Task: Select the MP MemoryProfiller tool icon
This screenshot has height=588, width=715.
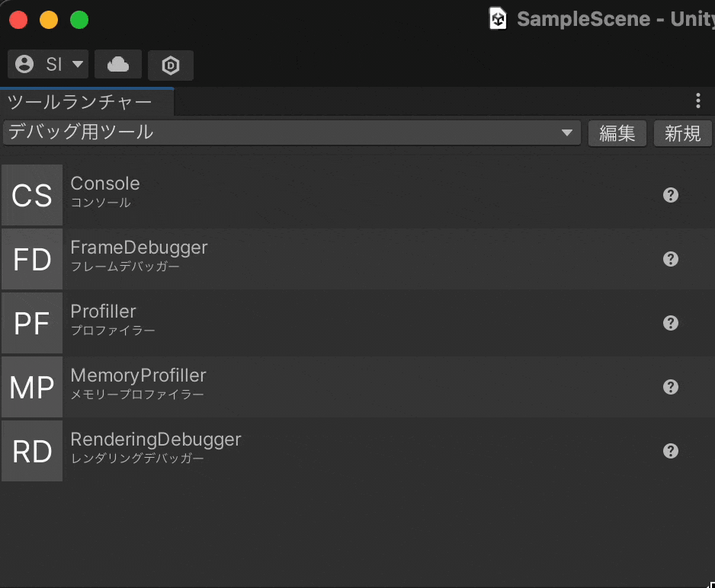Action: pos(31,387)
